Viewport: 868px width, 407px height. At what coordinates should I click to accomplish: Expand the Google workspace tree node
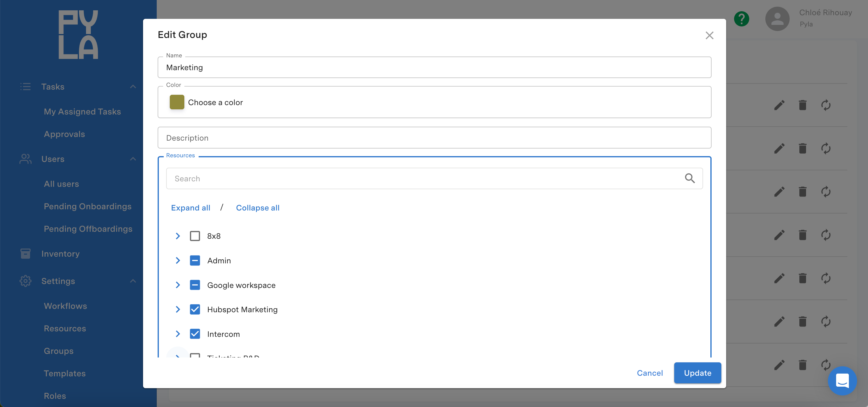[x=178, y=285]
